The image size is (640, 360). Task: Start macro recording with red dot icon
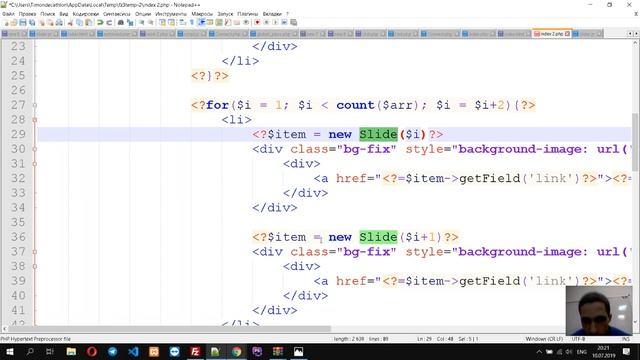click(x=257, y=22)
